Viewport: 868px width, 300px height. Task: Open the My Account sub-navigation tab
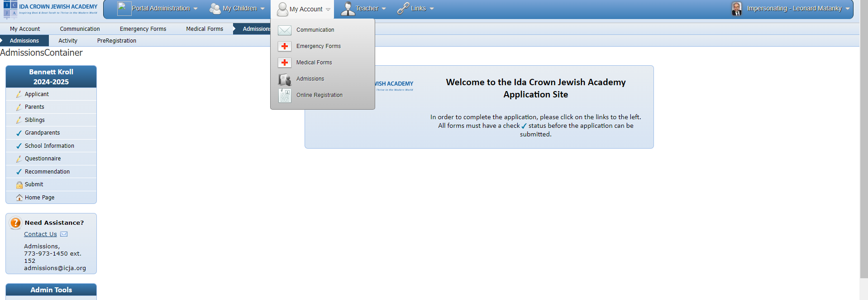click(25, 29)
